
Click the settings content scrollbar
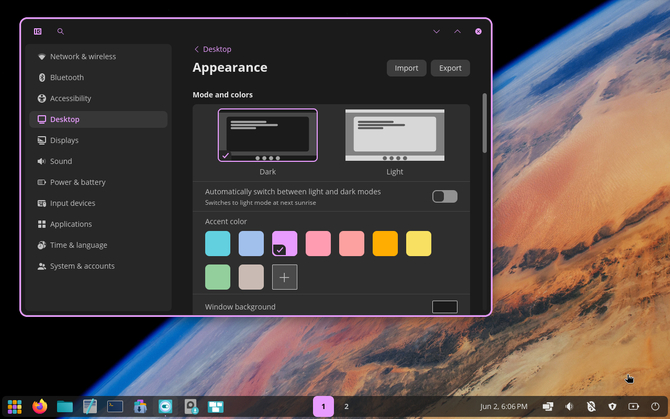[x=485, y=123]
